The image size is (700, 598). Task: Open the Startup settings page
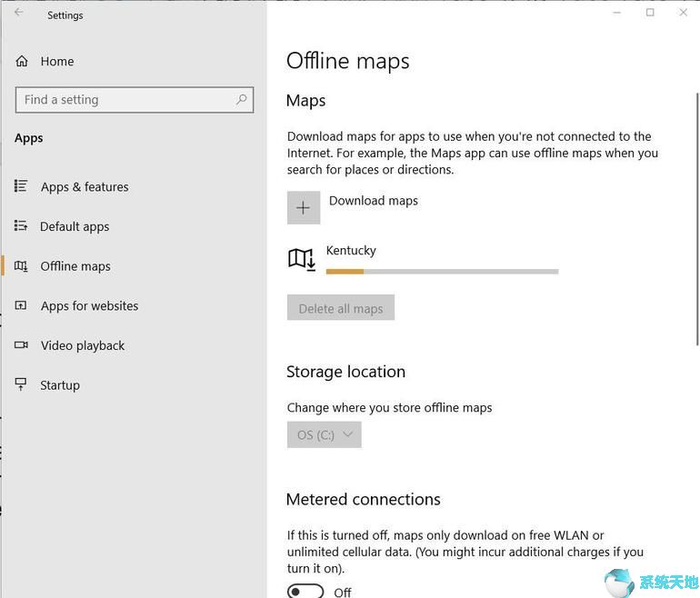pyautogui.click(x=60, y=385)
